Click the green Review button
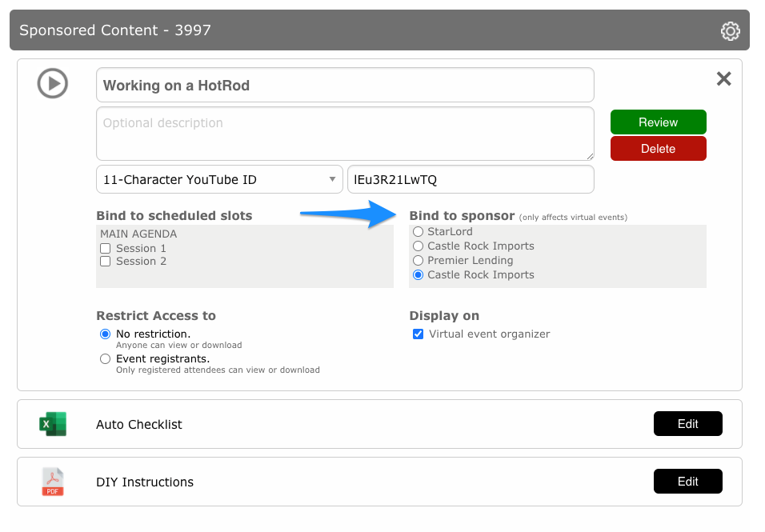Viewport: 765px width, 532px height. (x=658, y=122)
